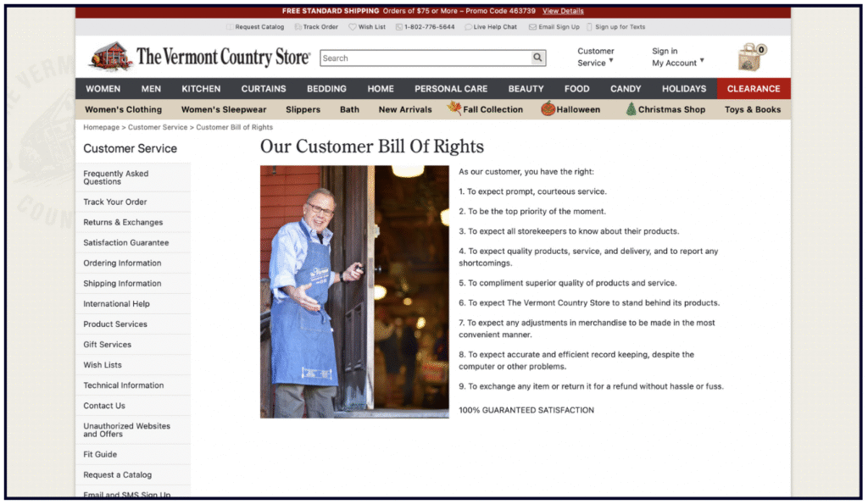The height and width of the screenshot is (504, 868).
Task: Select the KITCHEN menu item
Action: 201,89
